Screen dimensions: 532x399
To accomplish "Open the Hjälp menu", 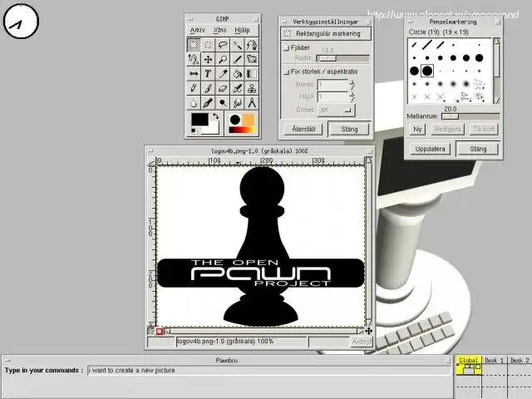I will coord(242,30).
